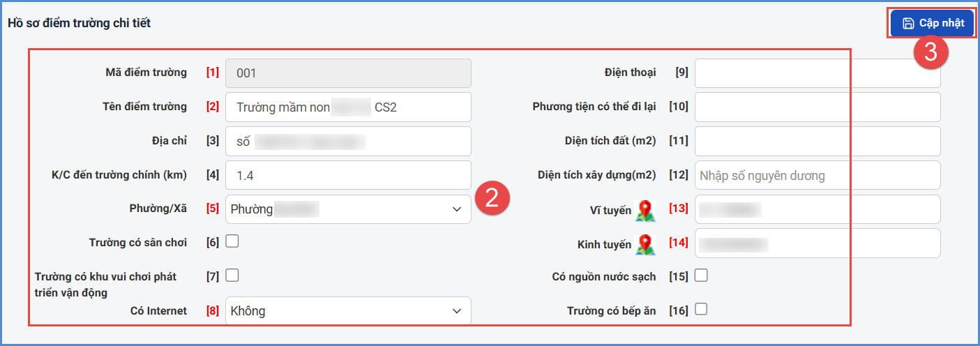Click the Địa chỉ input field
This screenshot has width=980, height=346.
click(348, 141)
